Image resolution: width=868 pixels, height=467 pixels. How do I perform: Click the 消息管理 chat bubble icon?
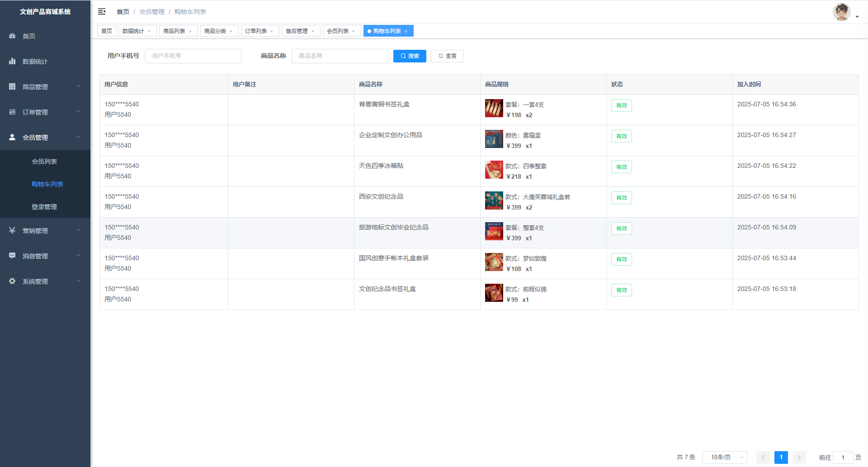(x=12, y=256)
